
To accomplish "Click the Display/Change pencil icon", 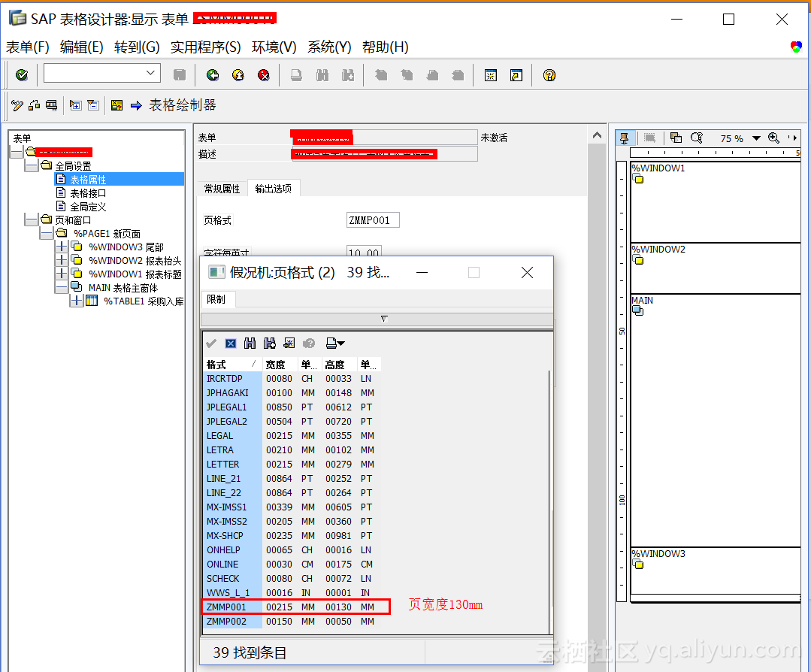I will click(17, 105).
